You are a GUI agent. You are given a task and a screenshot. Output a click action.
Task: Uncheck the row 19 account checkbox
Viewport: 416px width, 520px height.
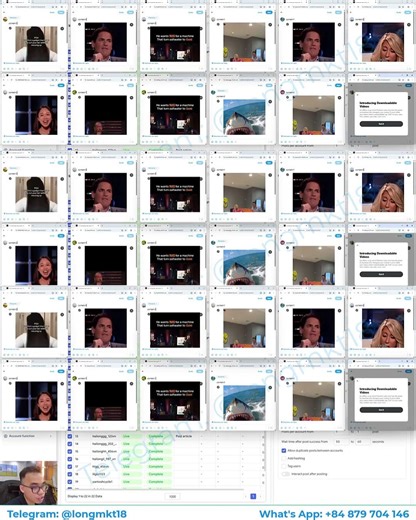pos(70,482)
